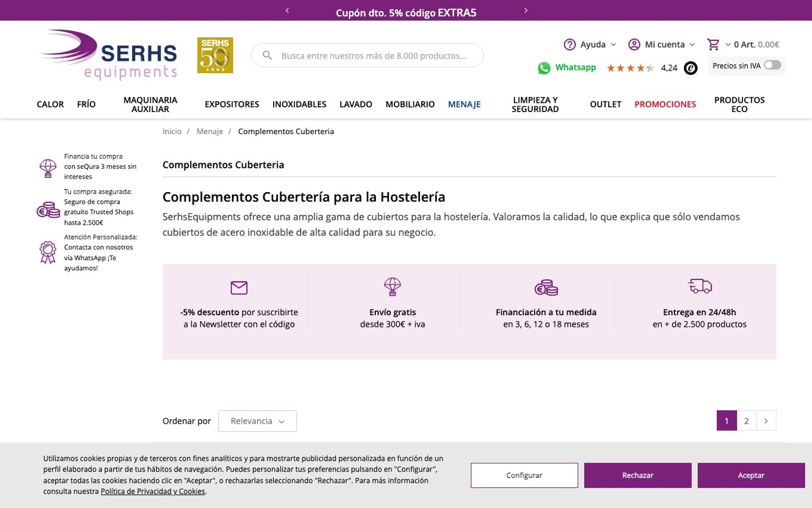Screen dimensions: 812x508
Task: Click the Trusted Shops e-badge icon
Action: pyautogui.click(x=690, y=68)
